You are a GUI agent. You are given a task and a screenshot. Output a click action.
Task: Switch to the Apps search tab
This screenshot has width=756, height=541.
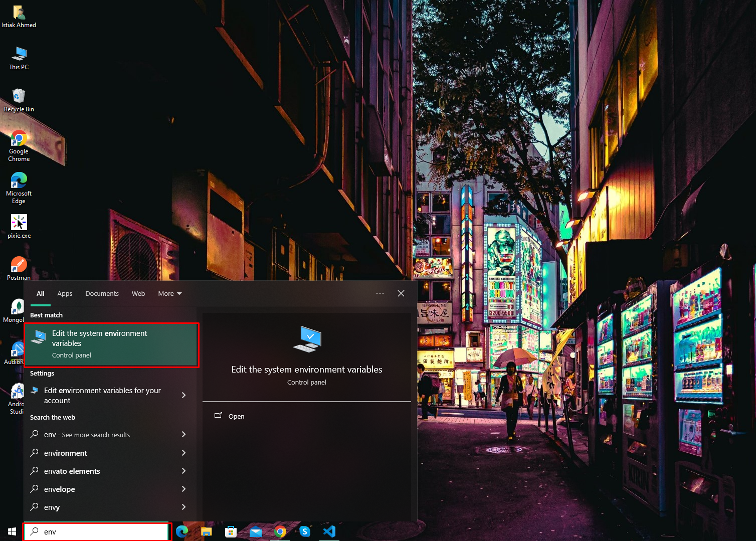[65, 293]
